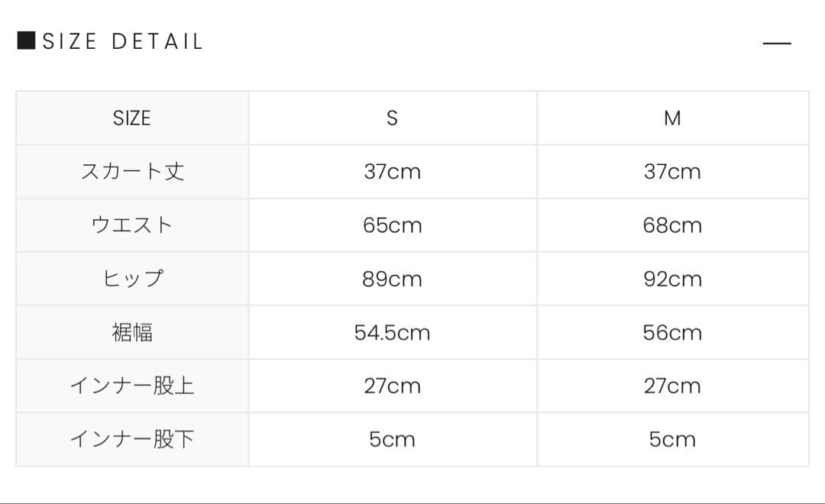Click the 裾幅 row label

click(132, 332)
